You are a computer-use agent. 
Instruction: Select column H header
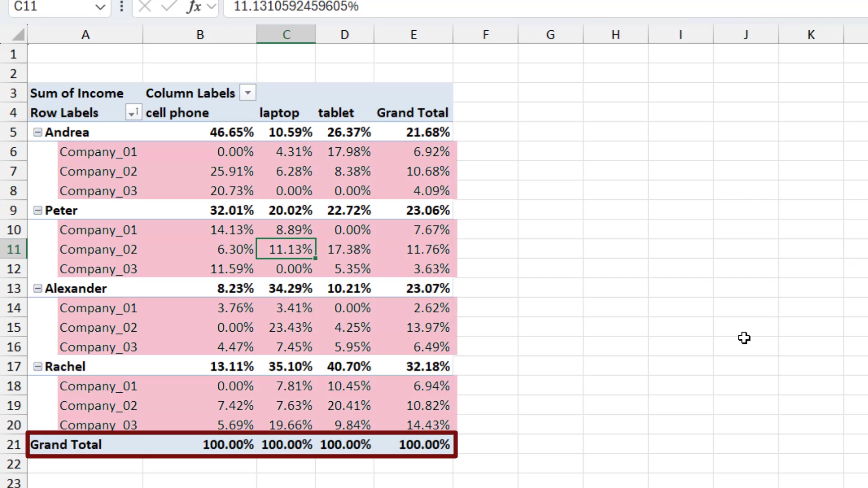615,34
